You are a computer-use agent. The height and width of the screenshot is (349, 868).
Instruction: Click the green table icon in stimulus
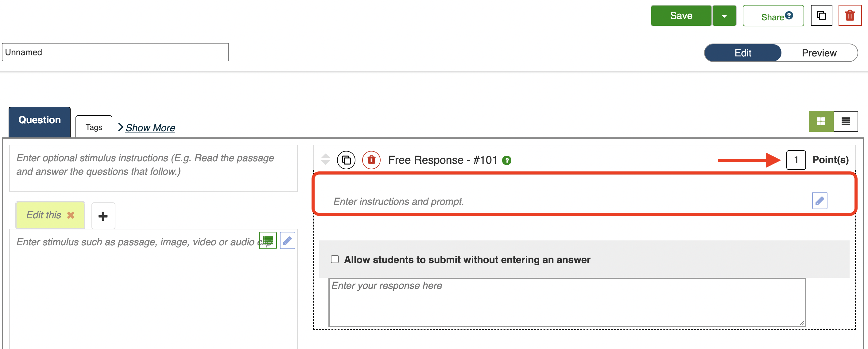(268, 240)
